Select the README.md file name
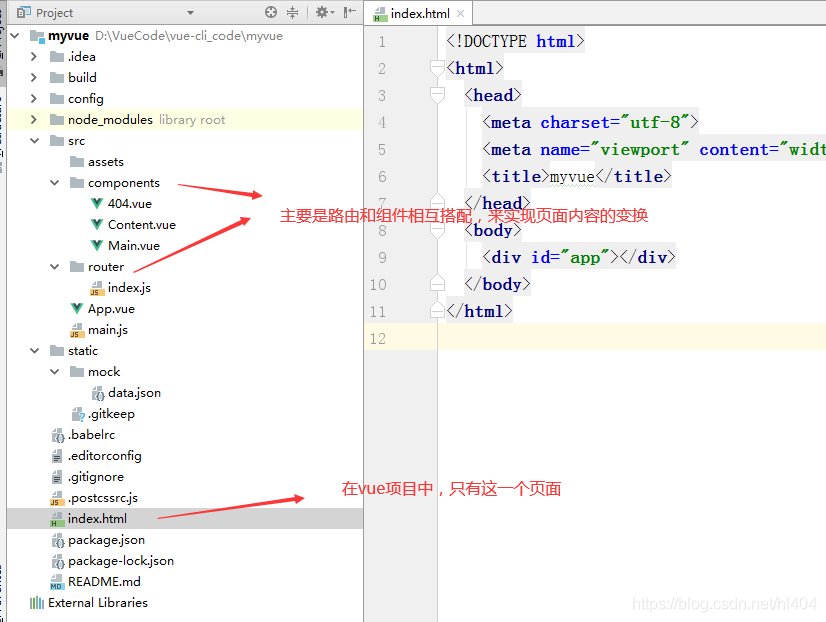The height and width of the screenshot is (622, 826). click(104, 582)
